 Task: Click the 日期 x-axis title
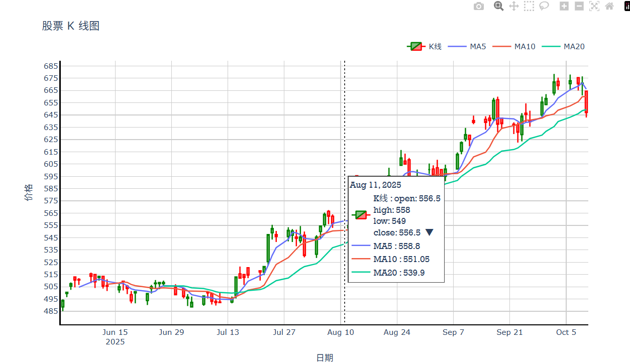point(325,357)
